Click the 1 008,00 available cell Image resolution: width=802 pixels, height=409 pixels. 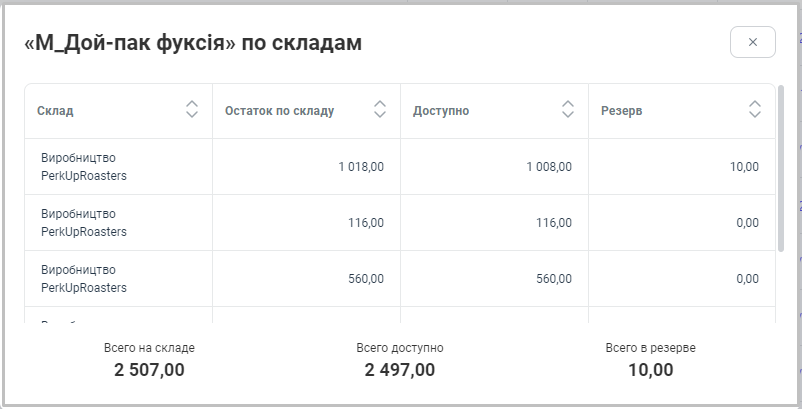[x=549, y=167]
